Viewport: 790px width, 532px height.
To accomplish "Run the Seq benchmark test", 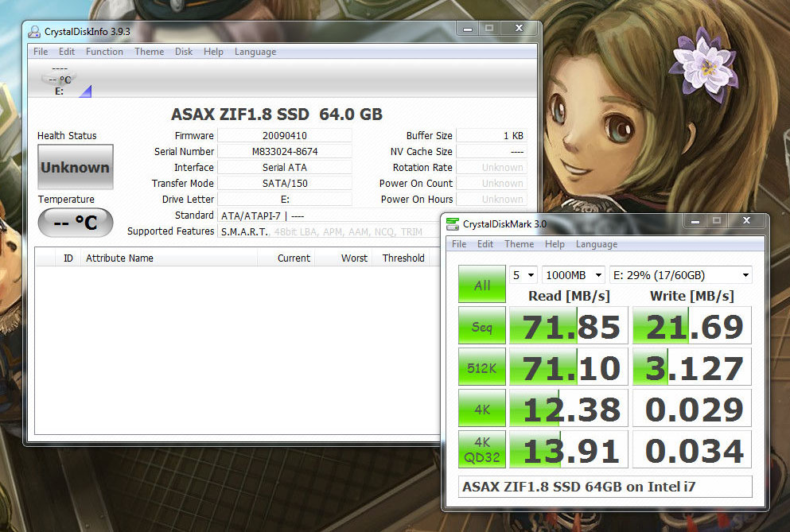I will click(482, 325).
